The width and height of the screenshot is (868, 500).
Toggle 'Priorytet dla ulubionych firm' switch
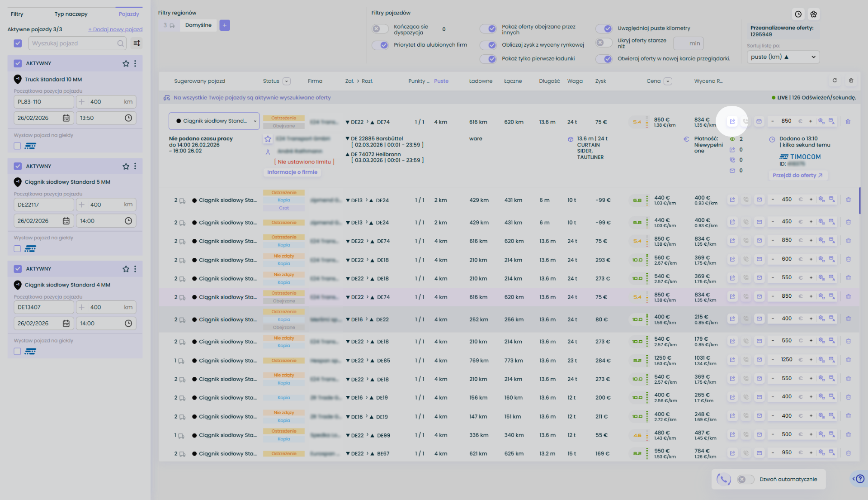(380, 45)
